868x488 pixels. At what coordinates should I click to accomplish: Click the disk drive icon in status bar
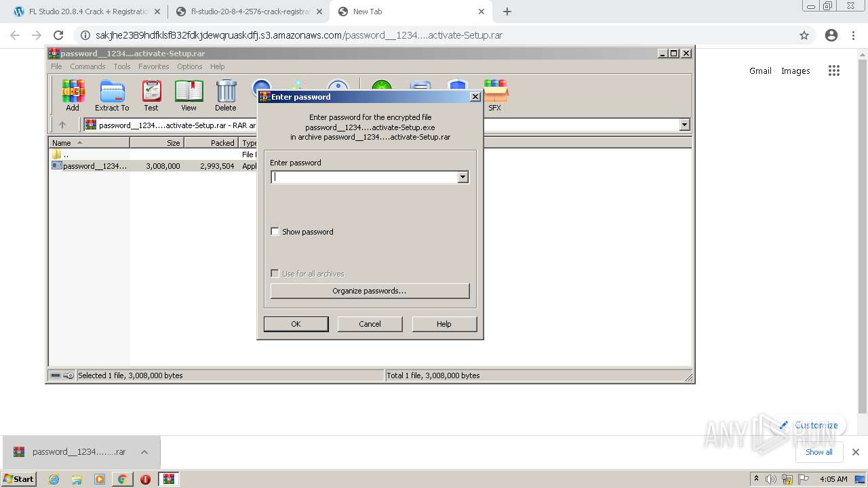point(56,375)
